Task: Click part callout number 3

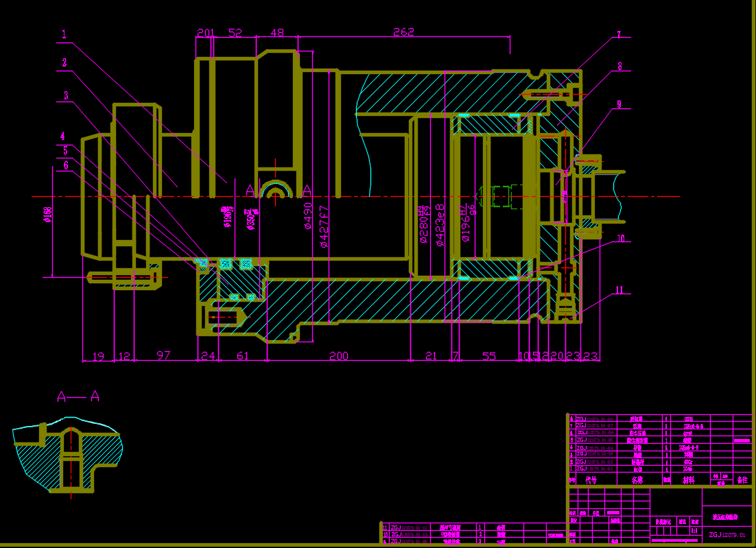Action: [x=66, y=95]
